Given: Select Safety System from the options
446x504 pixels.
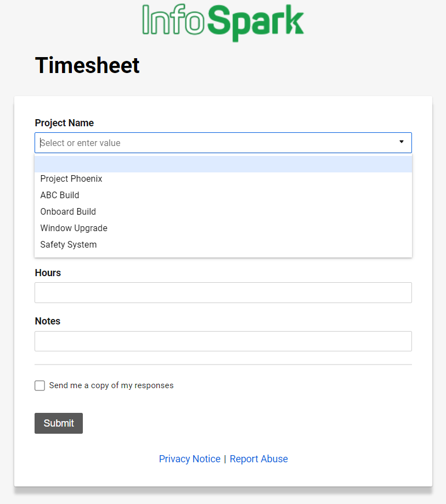Looking at the screenshot, I should 69,245.
